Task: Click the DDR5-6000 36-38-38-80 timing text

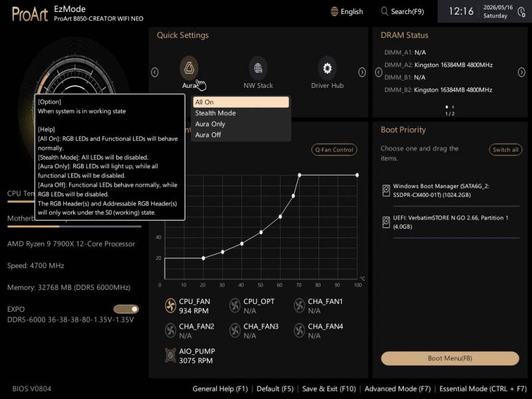Action: pos(70,320)
